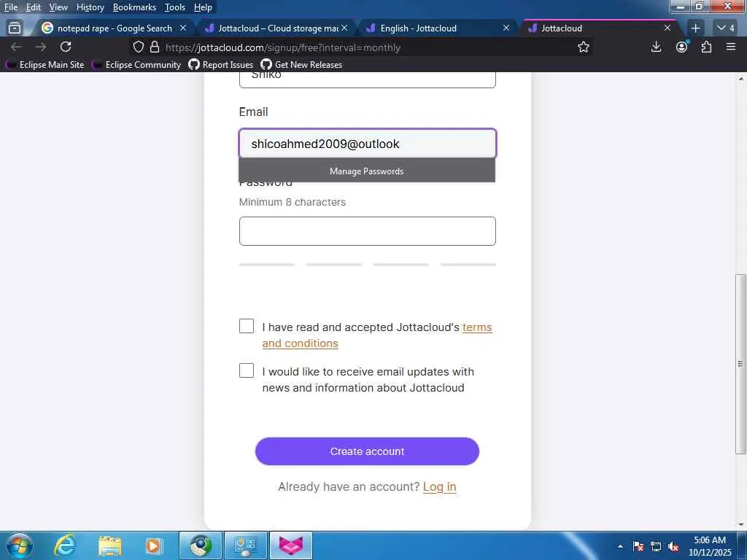Click the padlock site information icon
This screenshot has height=560, width=747.
155,47
